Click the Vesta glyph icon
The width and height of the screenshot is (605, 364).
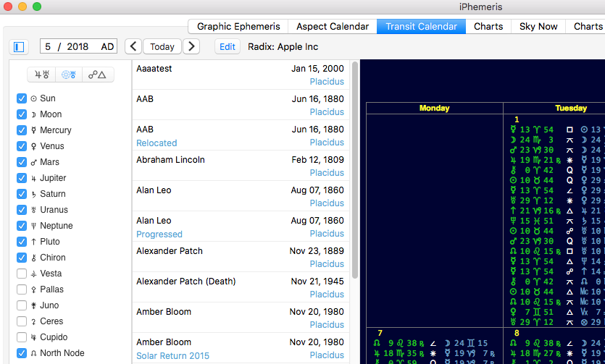point(33,274)
